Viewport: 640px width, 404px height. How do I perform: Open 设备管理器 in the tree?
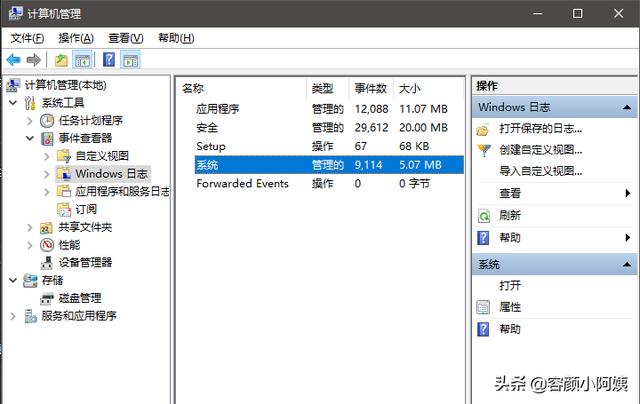tap(85, 263)
